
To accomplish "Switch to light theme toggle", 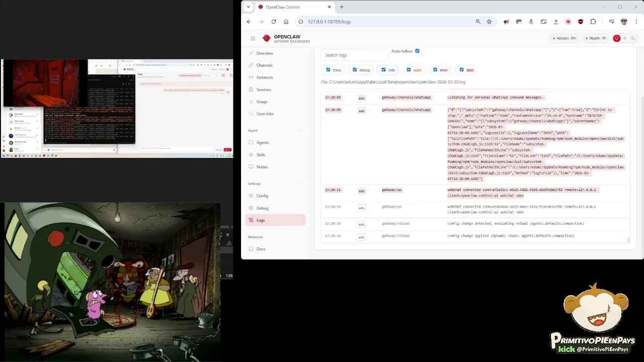I will [625, 38].
